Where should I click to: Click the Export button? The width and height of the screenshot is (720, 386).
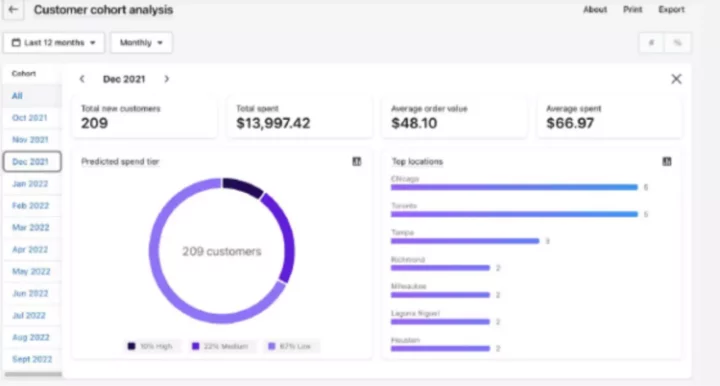(x=671, y=10)
